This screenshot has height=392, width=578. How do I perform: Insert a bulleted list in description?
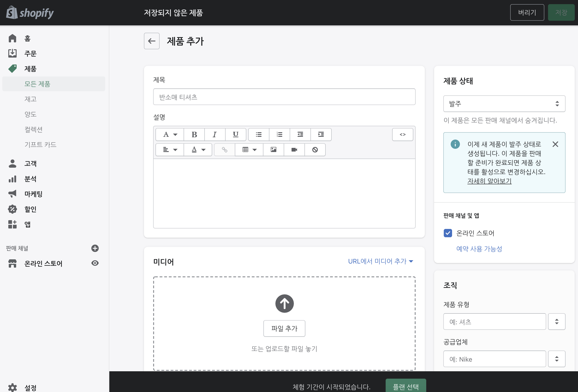click(x=259, y=135)
